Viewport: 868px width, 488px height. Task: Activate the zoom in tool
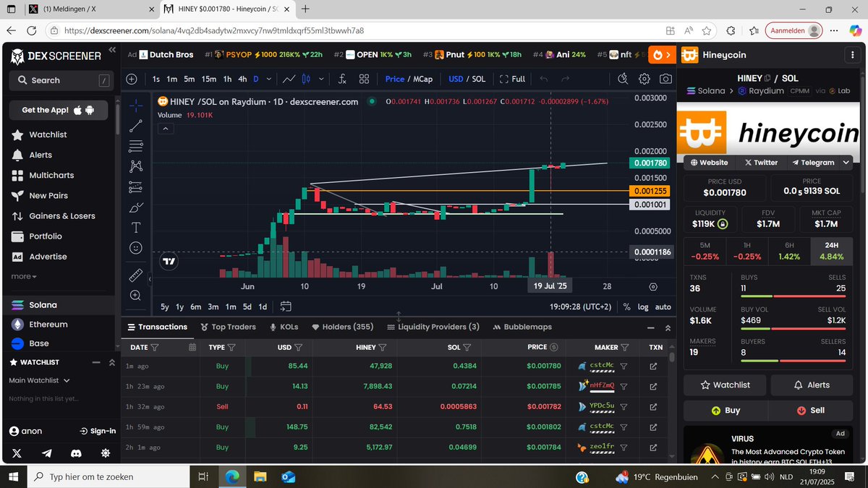click(135, 295)
